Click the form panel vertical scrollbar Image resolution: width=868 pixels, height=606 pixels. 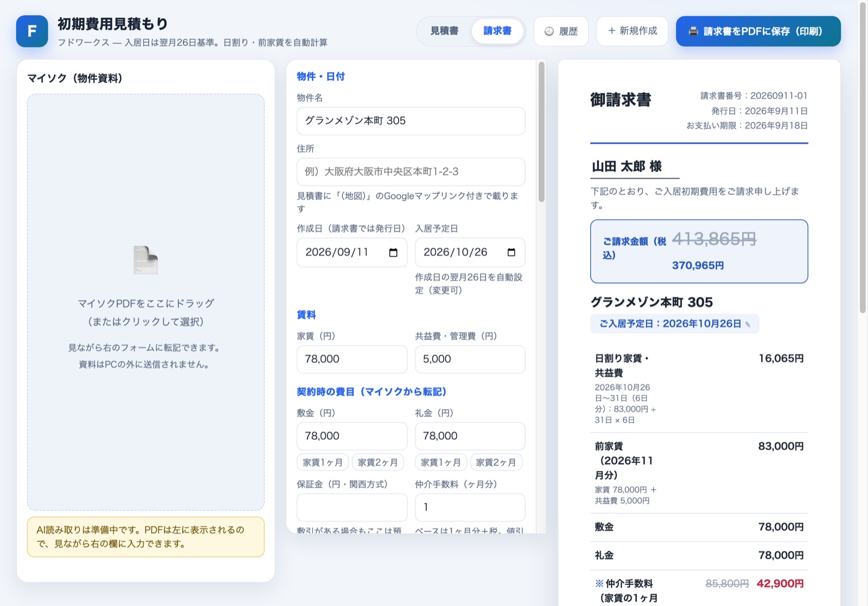click(541, 132)
